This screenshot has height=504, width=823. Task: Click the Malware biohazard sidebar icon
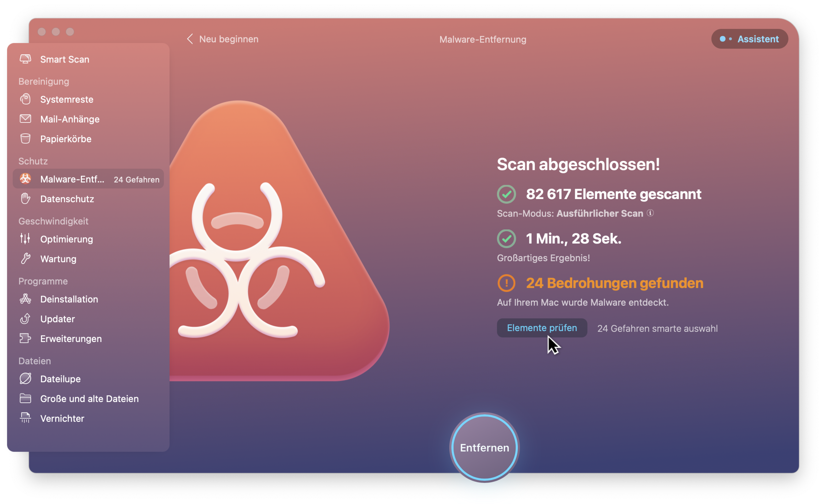pos(25,179)
